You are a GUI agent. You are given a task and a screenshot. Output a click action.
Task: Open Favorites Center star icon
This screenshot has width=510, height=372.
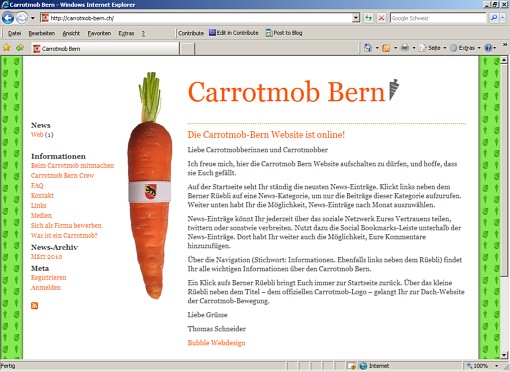[x=6, y=48]
